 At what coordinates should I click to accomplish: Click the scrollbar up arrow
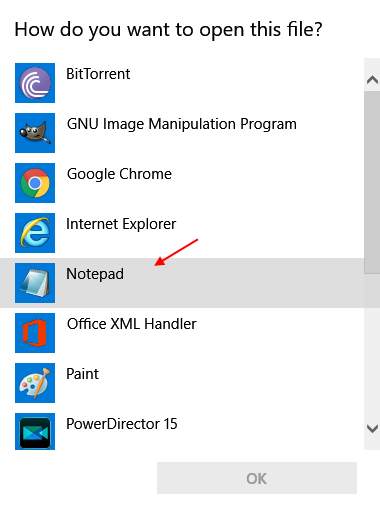[372, 80]
